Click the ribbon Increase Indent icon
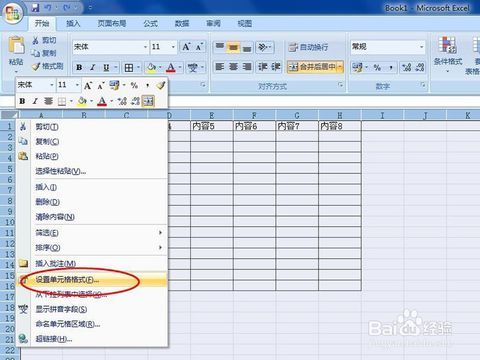Viewport: 480px width, 360px height. 276,67
